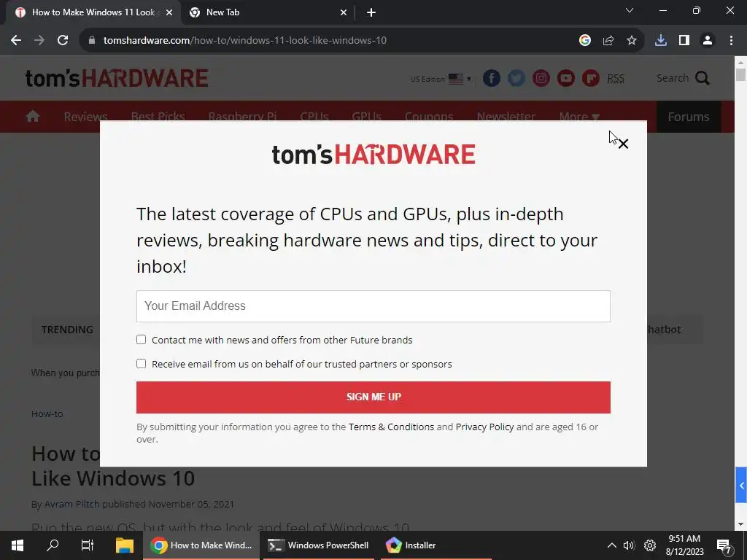Open Best Picks navigation item
The width and height of the screenshot is (747, 560).
point(158,117)
